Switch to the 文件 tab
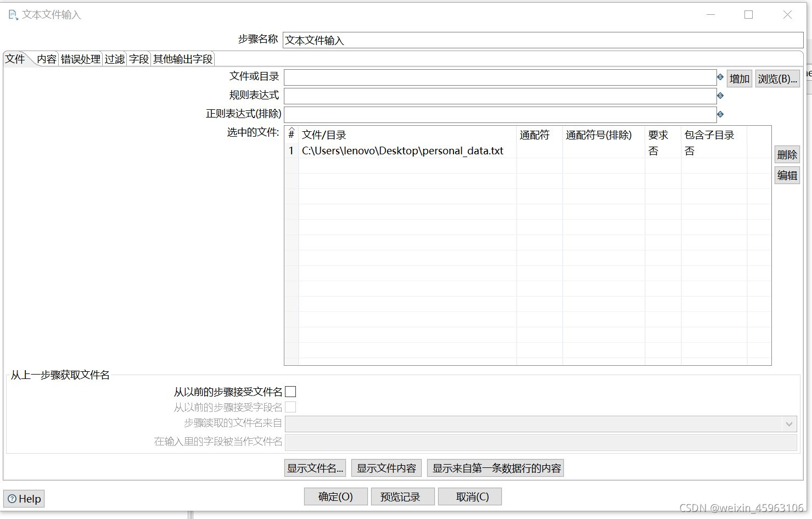Image resolution: width=812 pixels, height=519 pixels. click(15, 59)
